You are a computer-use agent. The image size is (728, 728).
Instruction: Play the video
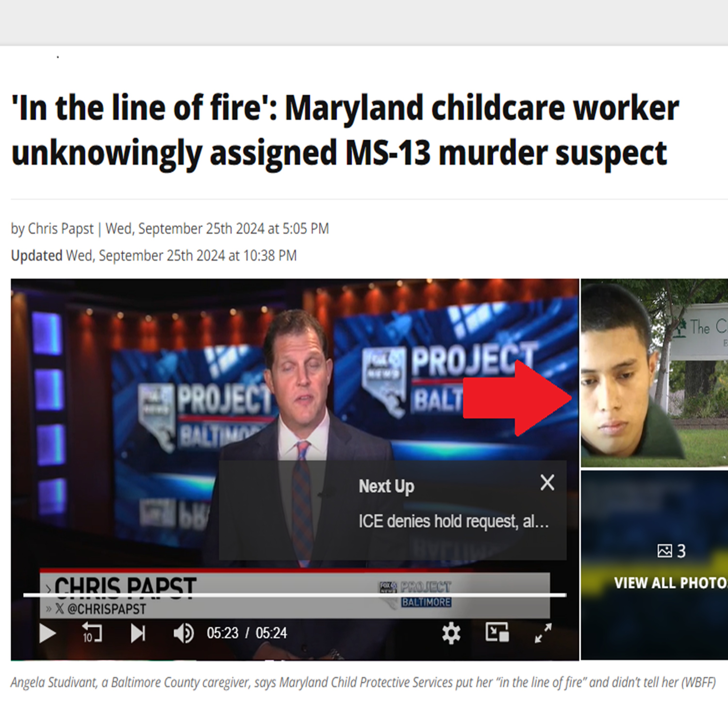click(x=48, y=633)
